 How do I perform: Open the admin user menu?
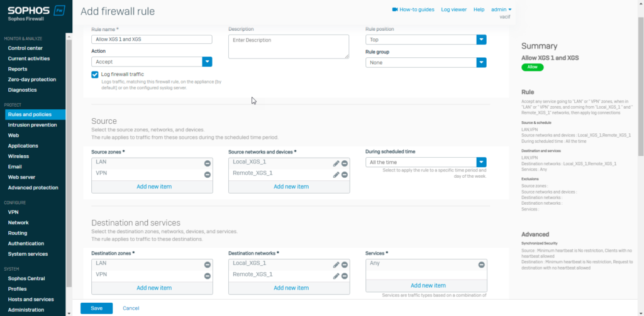coord(501,10)
